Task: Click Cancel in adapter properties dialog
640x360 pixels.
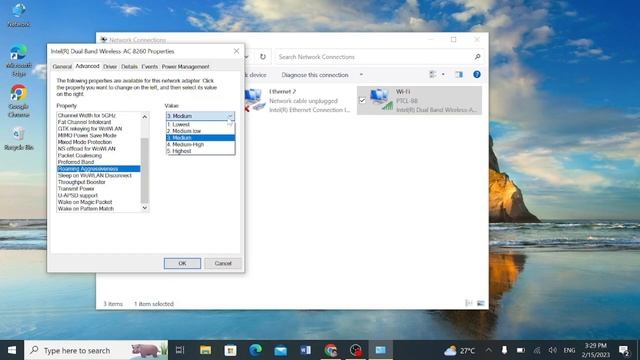Action: click(x=223, y=263)
